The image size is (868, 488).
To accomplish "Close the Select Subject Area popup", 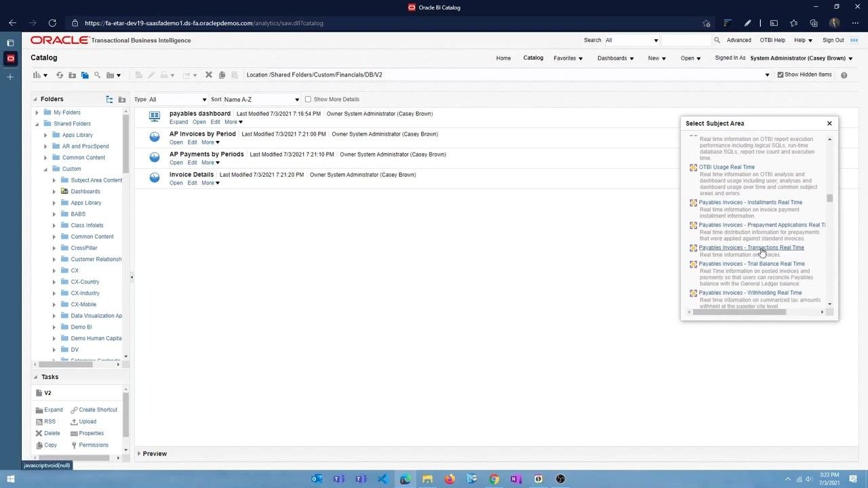I will pos(829,123).
